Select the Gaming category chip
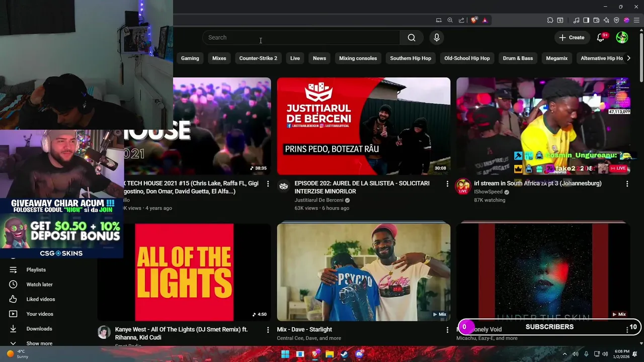Screen dimensions: 644x362 (x=190, y=58)
